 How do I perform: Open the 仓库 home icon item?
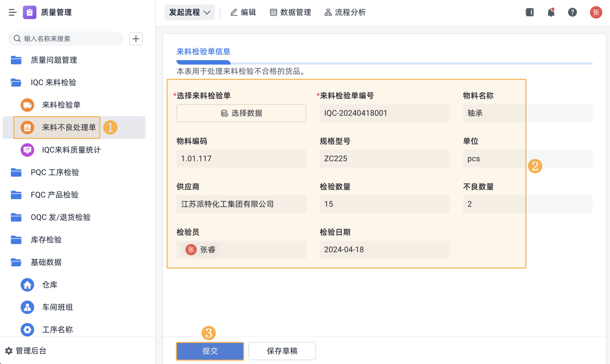click(x=49, y=285)
